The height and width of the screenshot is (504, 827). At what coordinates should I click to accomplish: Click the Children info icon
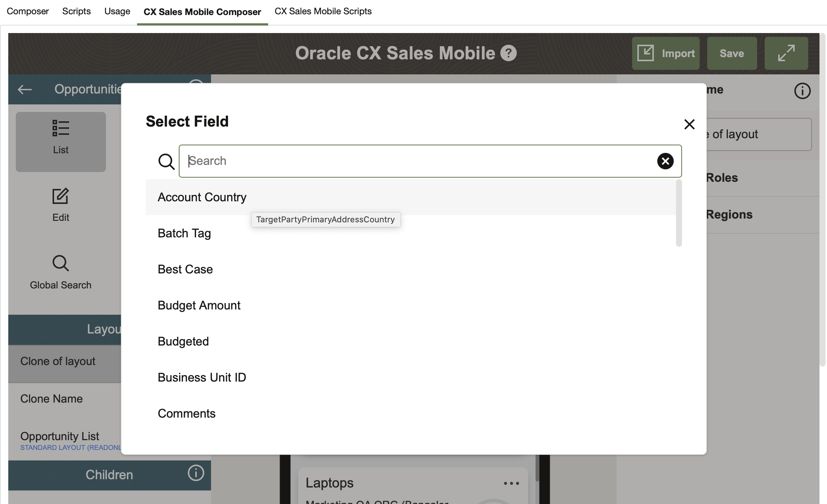[x=196, y=473]
